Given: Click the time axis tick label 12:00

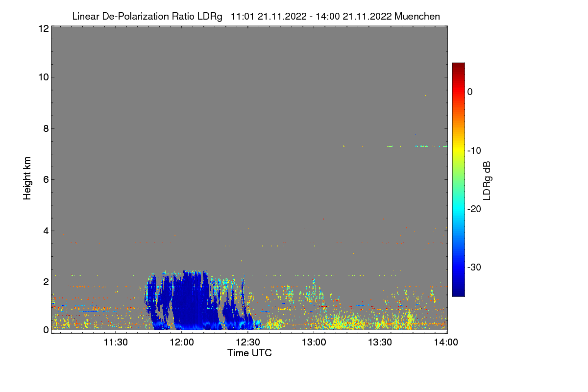Looking at the screenshot, I should point(182,342).
